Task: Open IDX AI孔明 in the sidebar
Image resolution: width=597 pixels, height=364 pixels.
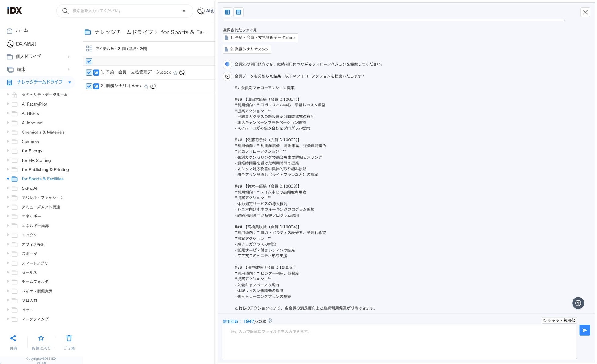Action: [26, 44]
